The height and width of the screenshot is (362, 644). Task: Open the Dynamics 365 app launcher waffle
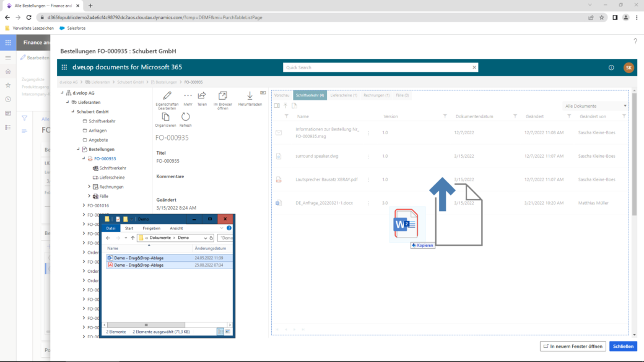coord(8,42)
